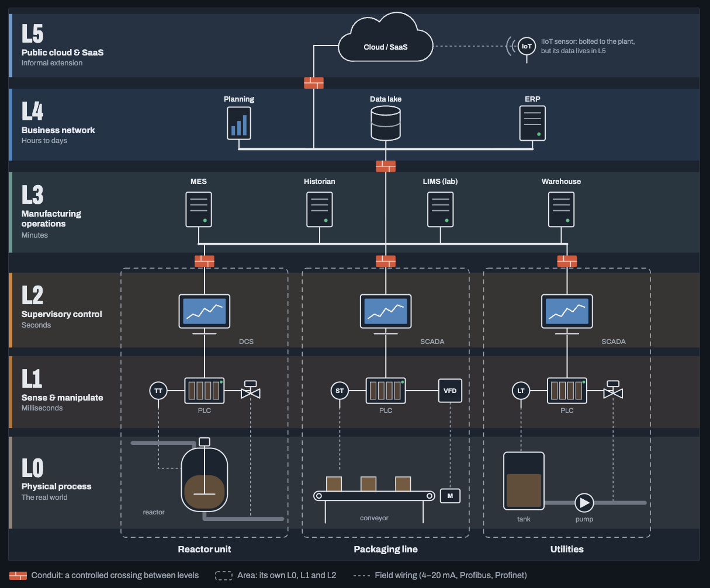This screenshot has width=710, height=588.
Task: Click the IIoT sensor description text
Action: pyautogui.click(x=588, y=46)
